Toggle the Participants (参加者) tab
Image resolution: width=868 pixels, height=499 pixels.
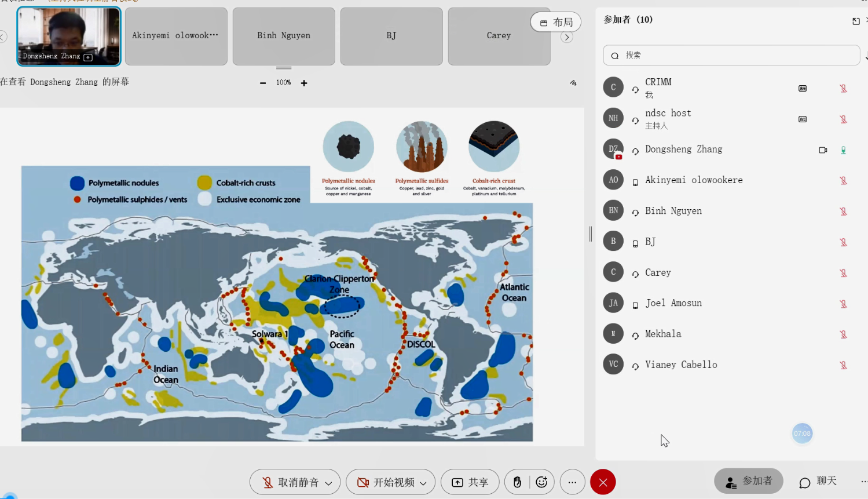point(749,481)
